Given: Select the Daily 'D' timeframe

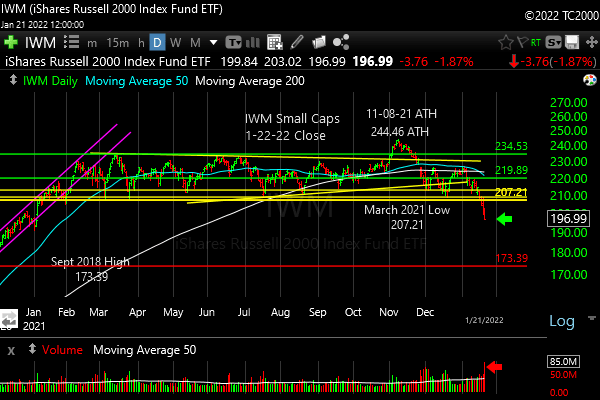Looking at the screenshot, I should point(157,42).
